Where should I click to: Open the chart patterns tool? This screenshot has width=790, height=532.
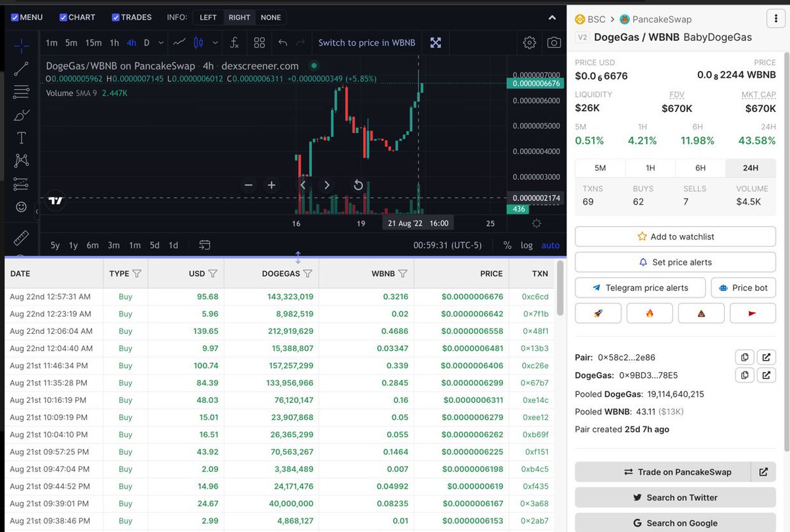pyautogui.click(x=21, y=161)
